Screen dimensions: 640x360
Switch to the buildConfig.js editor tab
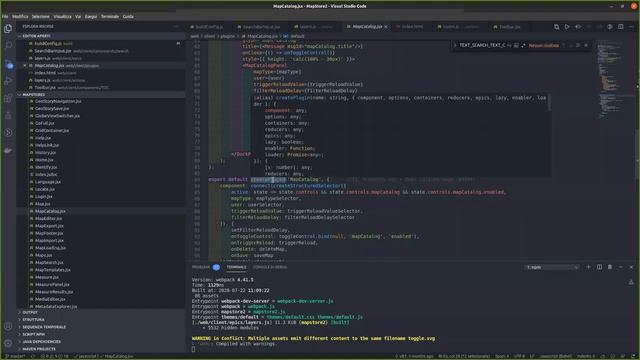coord(209,27)
